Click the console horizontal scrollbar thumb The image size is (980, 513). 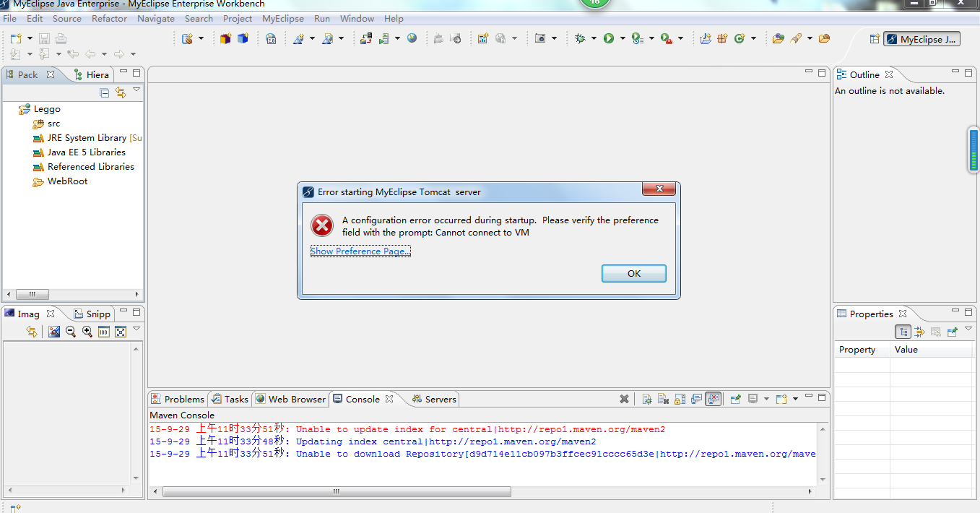337,491
